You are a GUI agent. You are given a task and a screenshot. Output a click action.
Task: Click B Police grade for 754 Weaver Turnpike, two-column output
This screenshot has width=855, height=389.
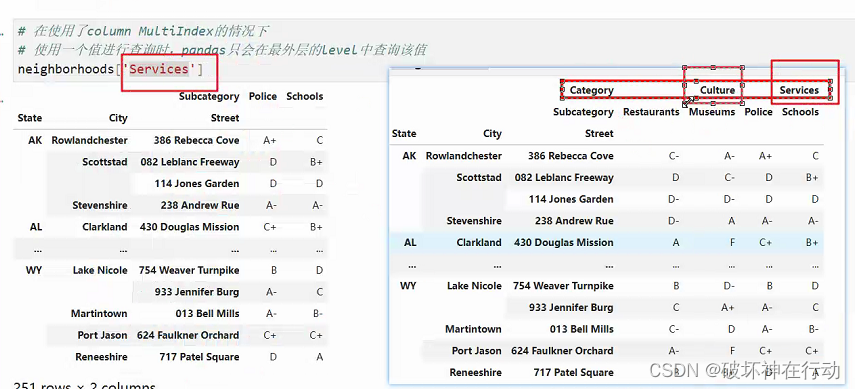coord(273,270)
